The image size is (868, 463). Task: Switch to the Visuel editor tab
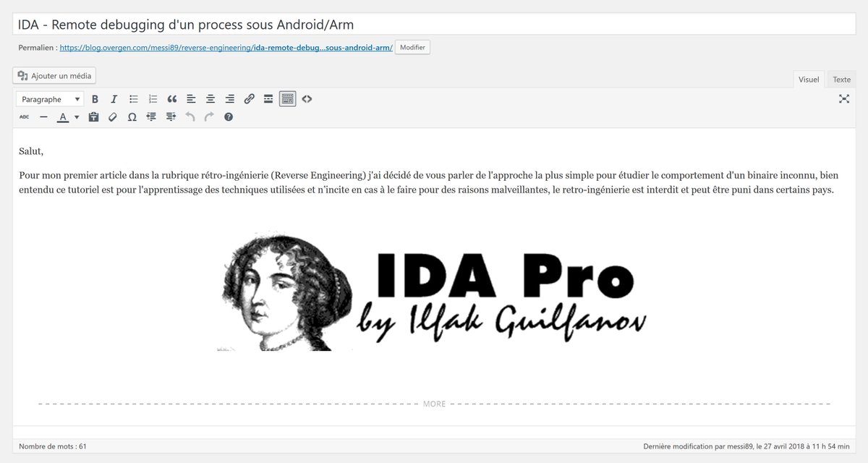point(809,80)
